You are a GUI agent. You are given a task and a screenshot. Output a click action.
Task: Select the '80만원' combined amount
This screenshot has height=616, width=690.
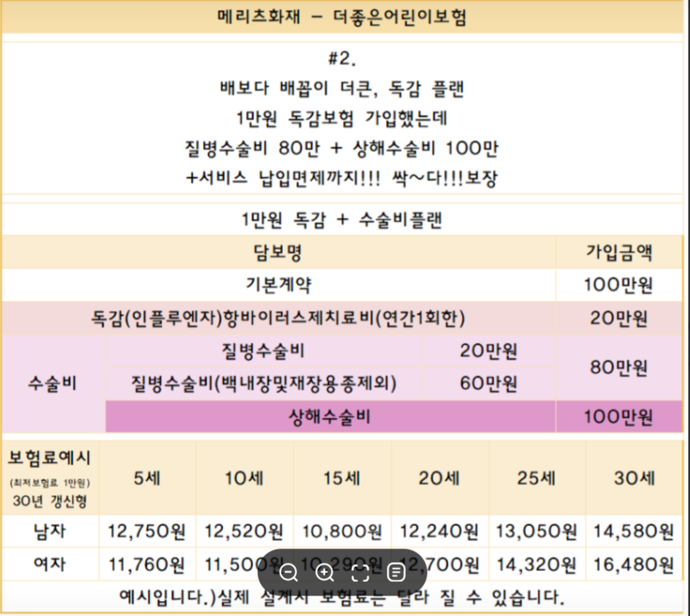pos(619,367)
